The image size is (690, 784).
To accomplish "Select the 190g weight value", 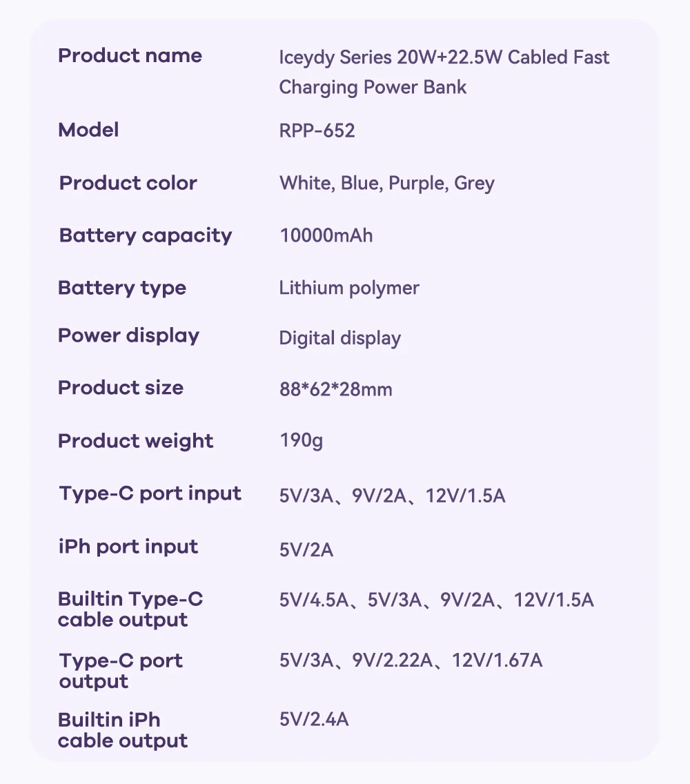I will pos(301,440).
